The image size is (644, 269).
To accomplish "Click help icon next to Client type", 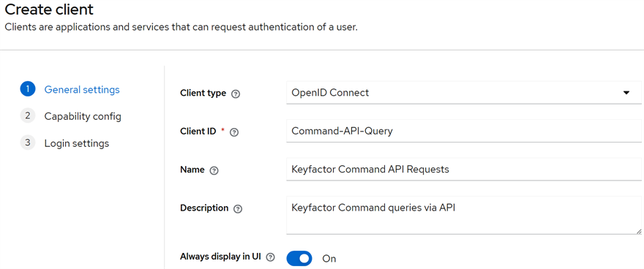I will point(236,94).
